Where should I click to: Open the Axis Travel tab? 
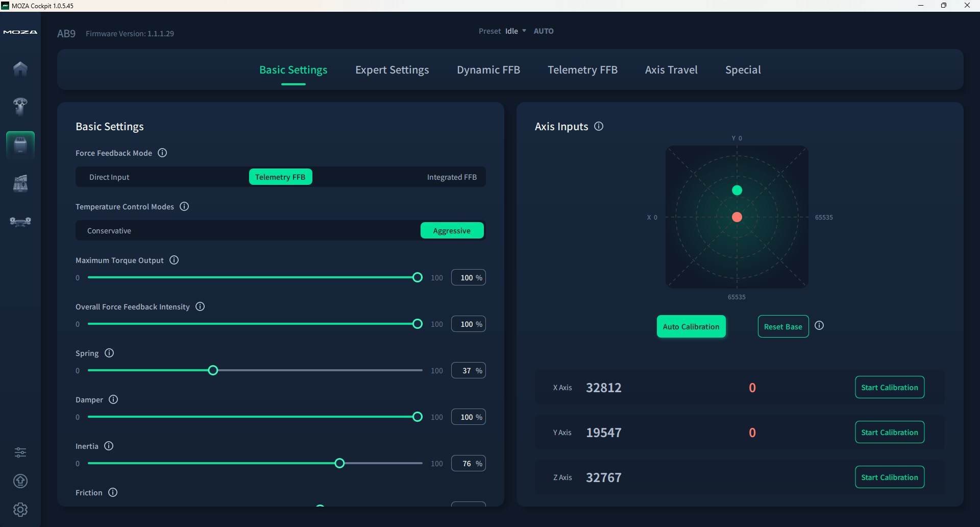(671, 70)
